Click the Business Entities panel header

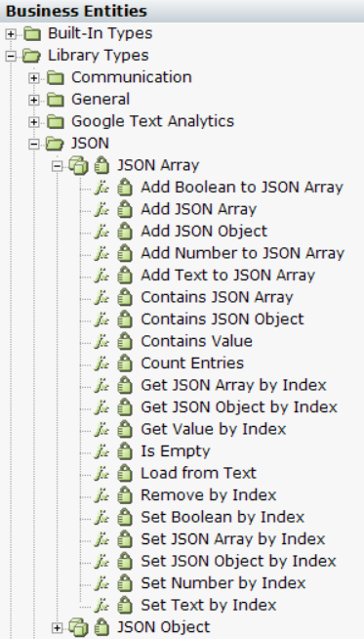pos(182,11)
